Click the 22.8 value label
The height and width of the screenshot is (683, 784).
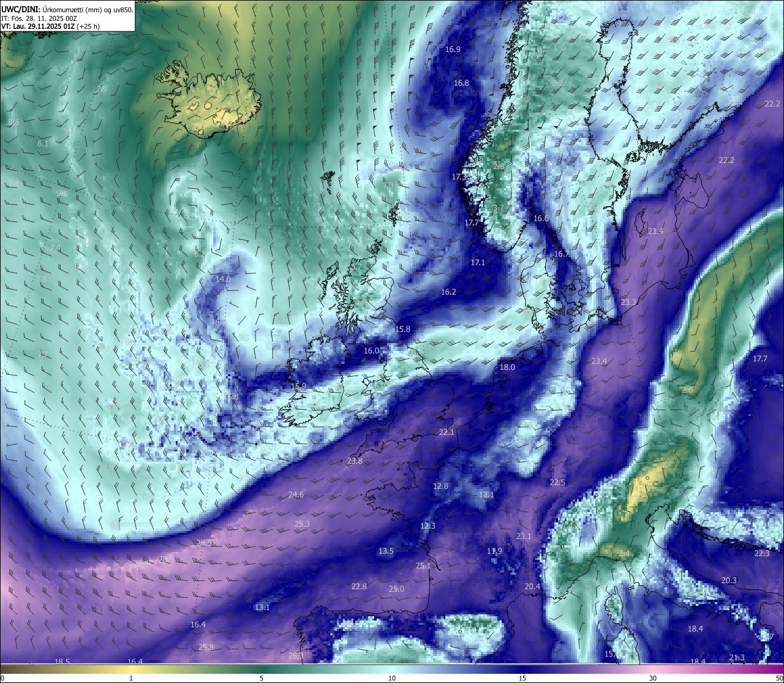(359, 587)
